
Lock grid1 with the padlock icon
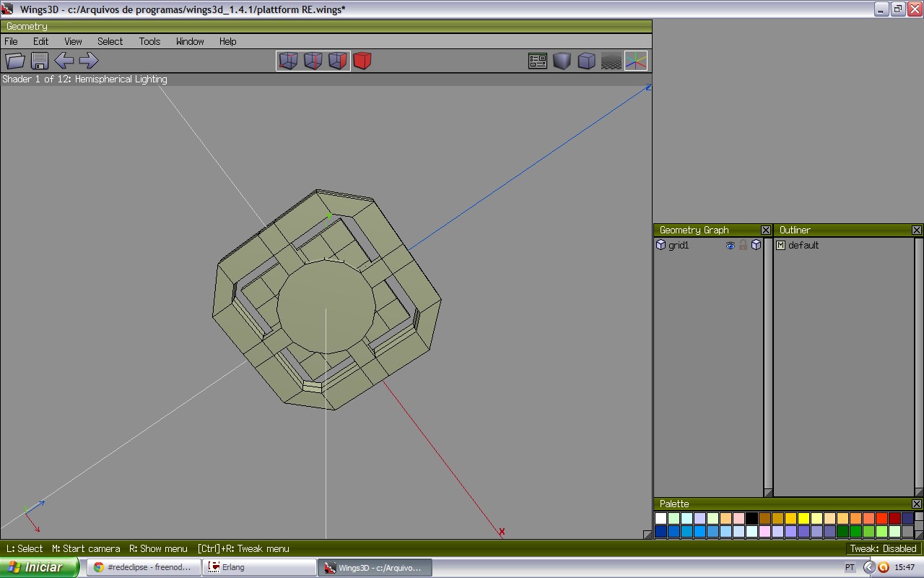(x=743, y=246)
